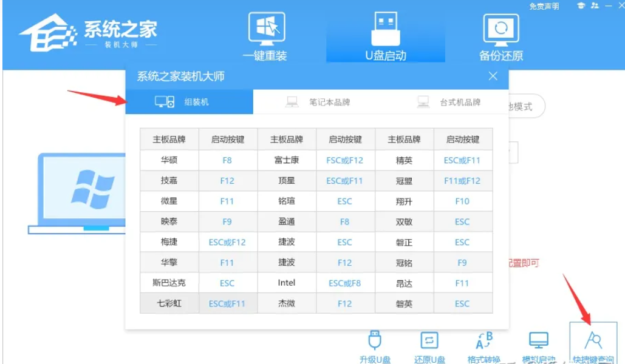Image resolution: width=625 pixels, height=364 pixels.
Task: Switch to the 组装机 tab
Action: click(x=189, y=102)
